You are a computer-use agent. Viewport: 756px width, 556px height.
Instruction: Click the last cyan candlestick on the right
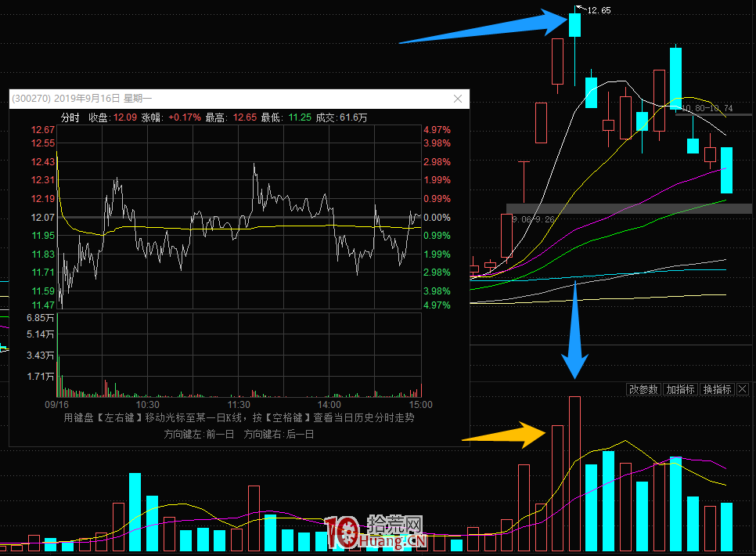tap(726, 171)
